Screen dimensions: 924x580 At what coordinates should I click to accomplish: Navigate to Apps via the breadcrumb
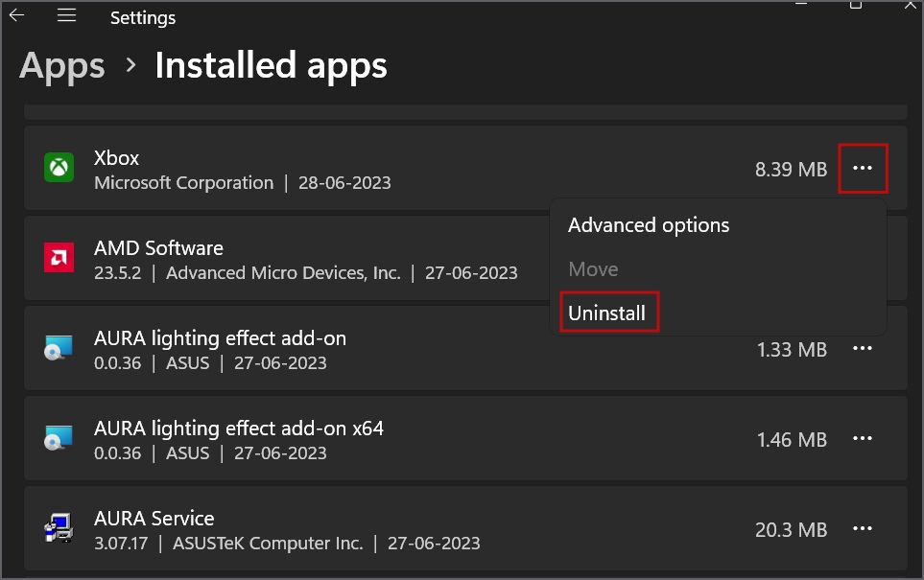[60, 65]
